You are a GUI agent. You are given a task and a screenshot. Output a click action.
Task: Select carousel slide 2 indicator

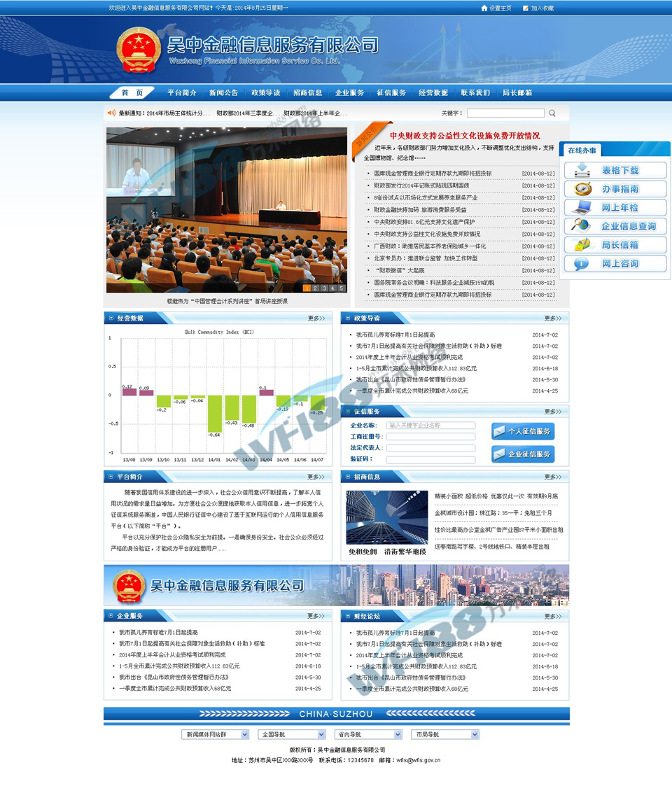pyautogui.click(x=316, y=288)
